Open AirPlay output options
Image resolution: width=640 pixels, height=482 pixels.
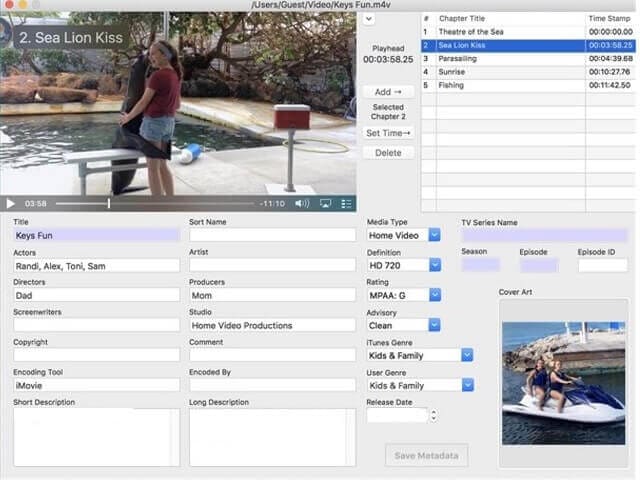pyautogui.click(x=325, y=203)
